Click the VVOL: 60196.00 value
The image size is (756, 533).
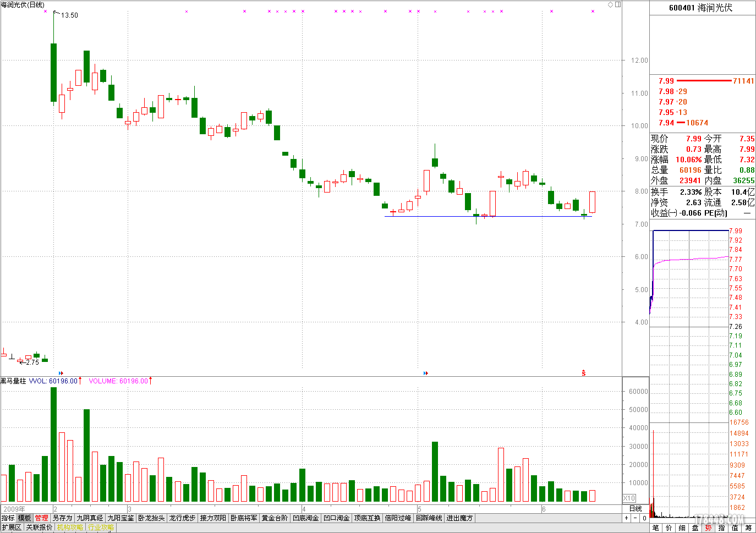[x=53, y=381]
